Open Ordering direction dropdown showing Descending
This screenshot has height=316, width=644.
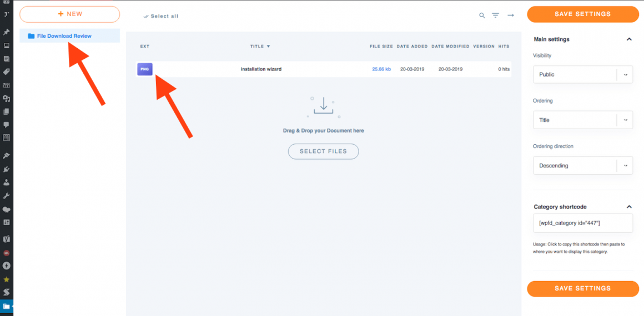tap(583, 166)
